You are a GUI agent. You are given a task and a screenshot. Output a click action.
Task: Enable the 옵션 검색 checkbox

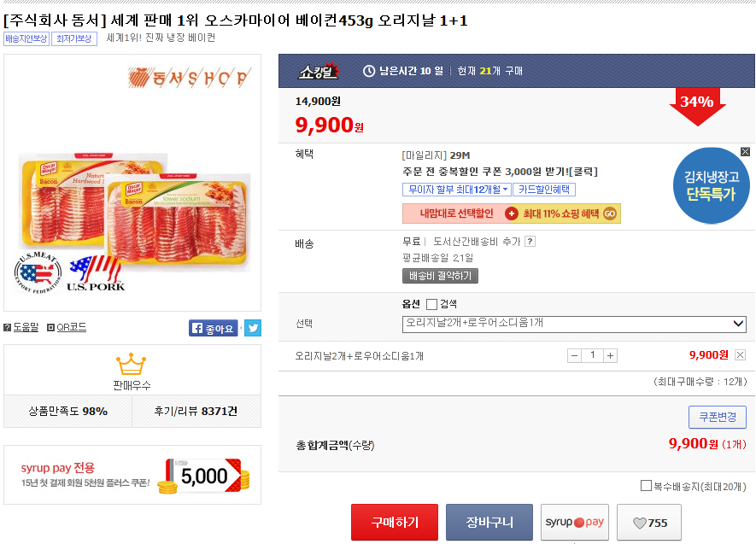[431, 304]
